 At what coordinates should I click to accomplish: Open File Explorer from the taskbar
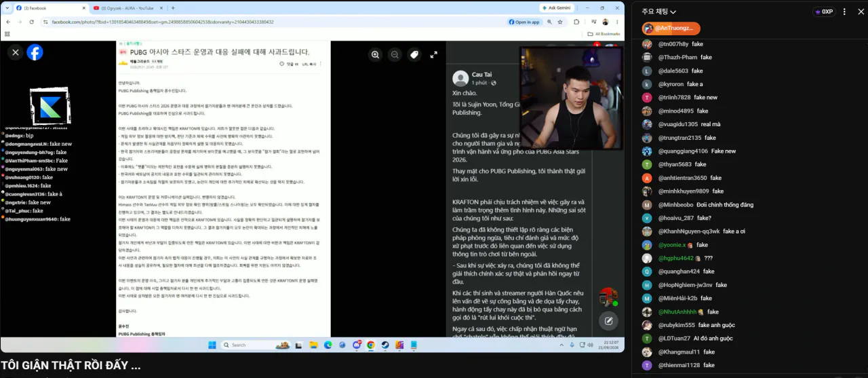click(x=315, y=345)
